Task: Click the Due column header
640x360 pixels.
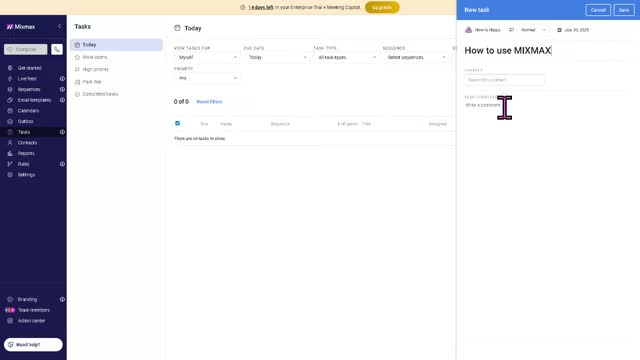Action: [x=204, y=124]
